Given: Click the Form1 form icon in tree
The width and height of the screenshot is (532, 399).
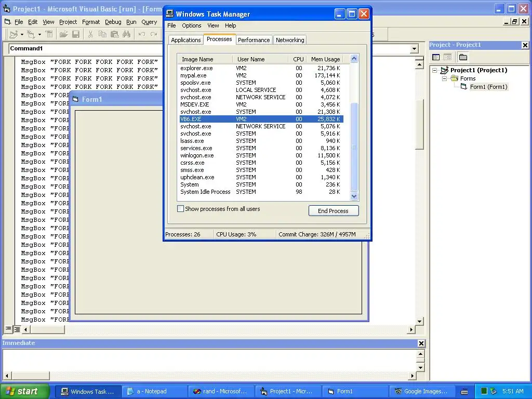Looking at the screenshot, I should pos(464,87).
